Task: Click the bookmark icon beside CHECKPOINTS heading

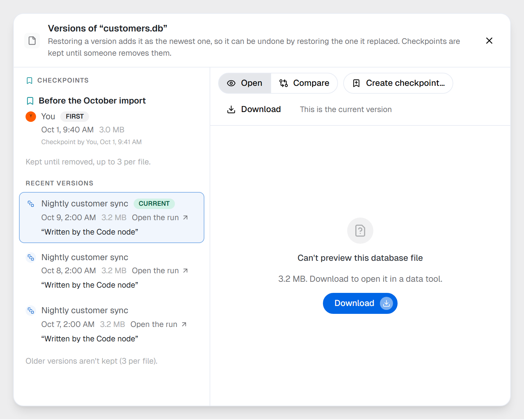Action: pyautogui.click(x=29, y=81)
